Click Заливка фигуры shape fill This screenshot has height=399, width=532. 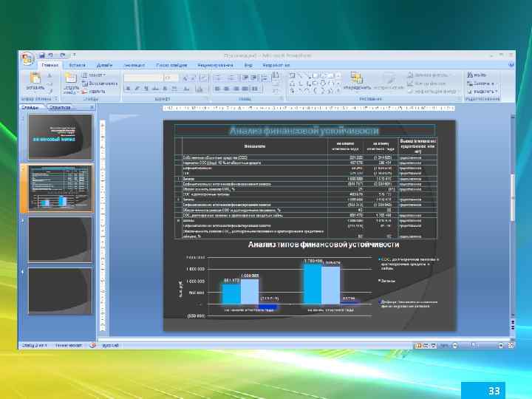tap(429, 75)
